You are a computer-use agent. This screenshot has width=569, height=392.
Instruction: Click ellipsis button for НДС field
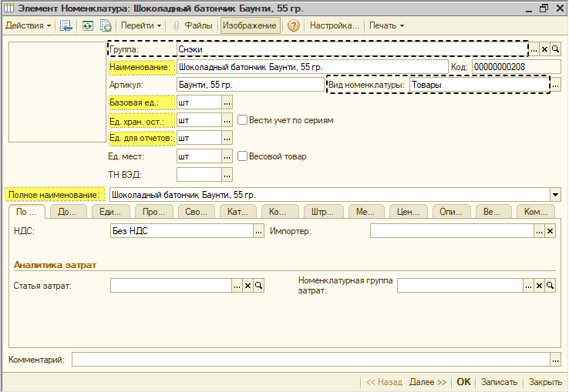tap(258, 231)
